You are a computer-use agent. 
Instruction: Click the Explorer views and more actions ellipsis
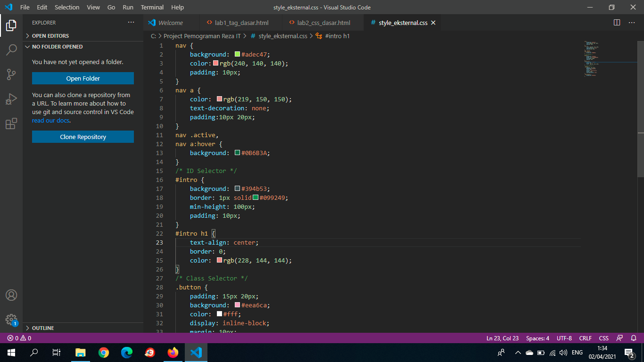tap(131, 23)
